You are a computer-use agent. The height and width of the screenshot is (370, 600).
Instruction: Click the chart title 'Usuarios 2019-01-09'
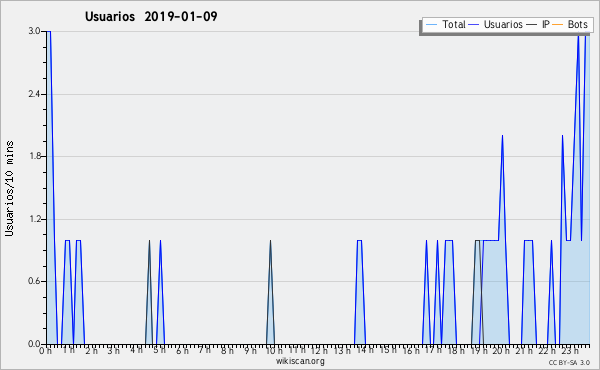coord(151,16)
